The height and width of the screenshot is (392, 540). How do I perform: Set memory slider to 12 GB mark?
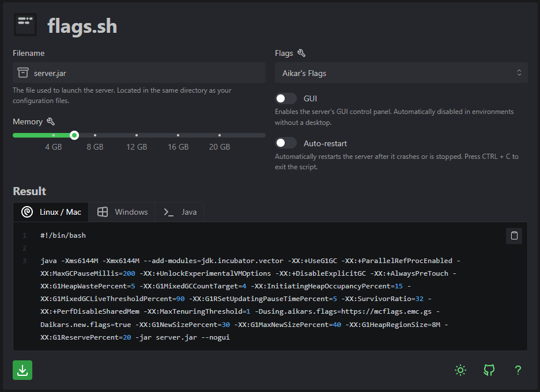137,135
